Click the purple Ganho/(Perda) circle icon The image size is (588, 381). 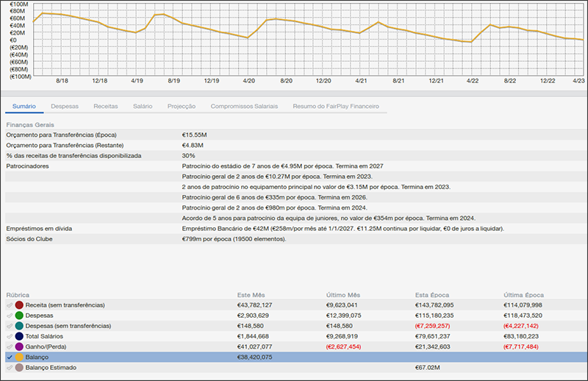(x=19, y=346)
